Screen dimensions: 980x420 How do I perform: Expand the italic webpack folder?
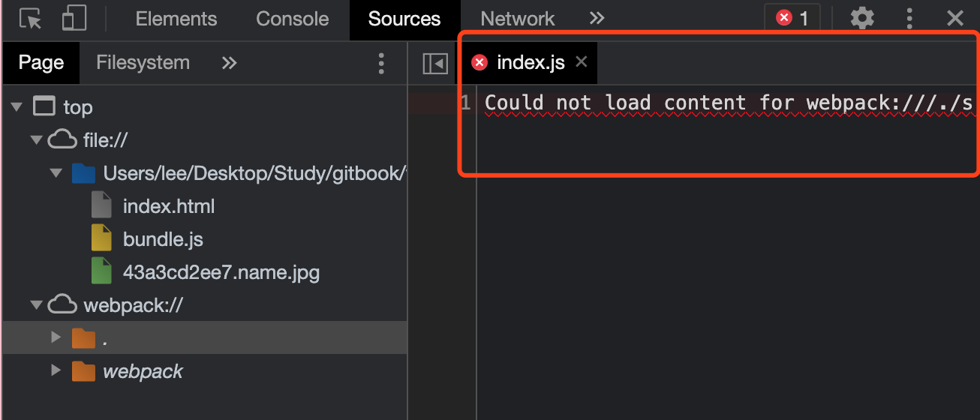pos(55,370)
